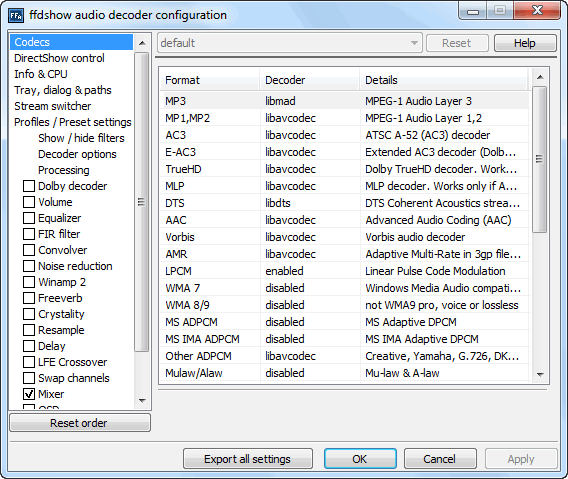Check the Delay filter box
This screenshot has width=568, height=479.
pyautogui.click(x=29, y=346)
